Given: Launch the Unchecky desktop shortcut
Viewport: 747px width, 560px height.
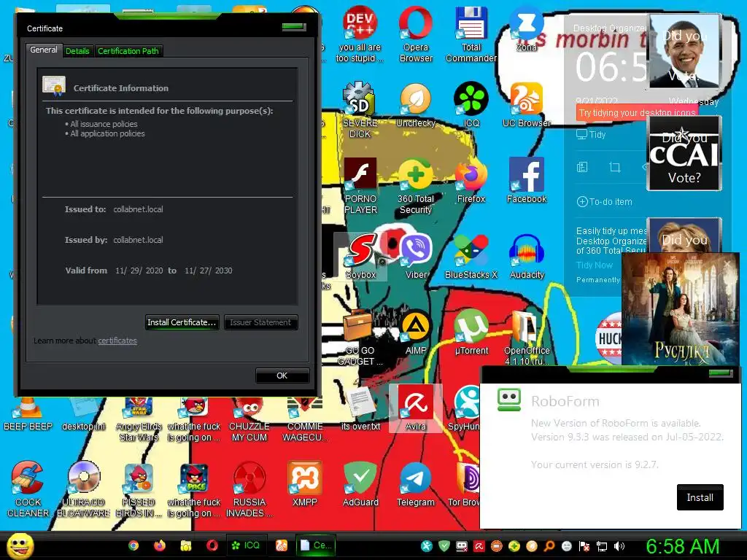Looking at the screenshot, I should coord(416,105).
